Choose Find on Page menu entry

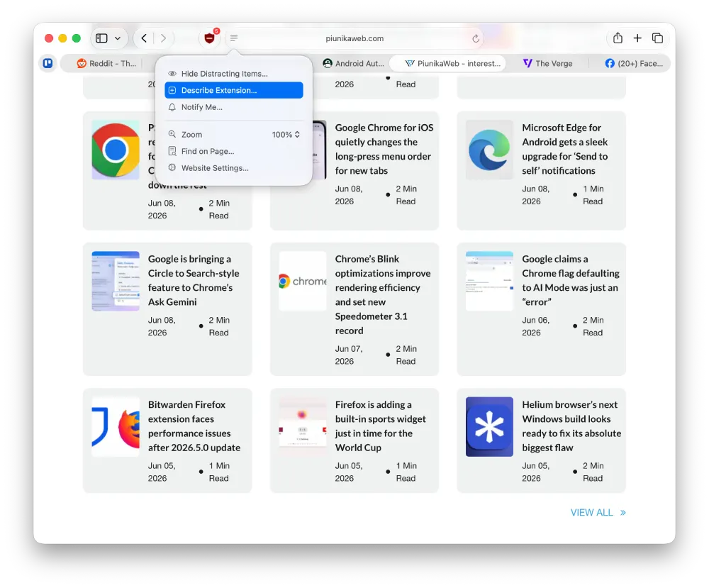point(234,151)
